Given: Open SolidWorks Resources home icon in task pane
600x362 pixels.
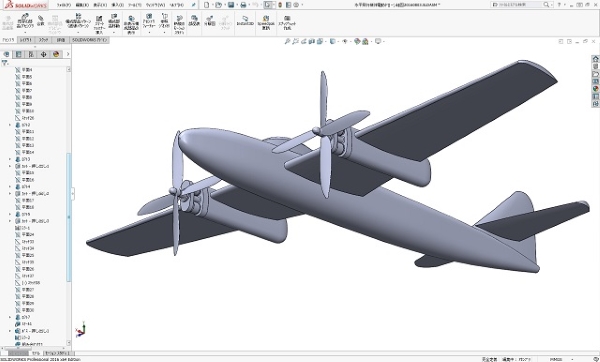Looking at the screenshot, I should (x=595, y=59).
